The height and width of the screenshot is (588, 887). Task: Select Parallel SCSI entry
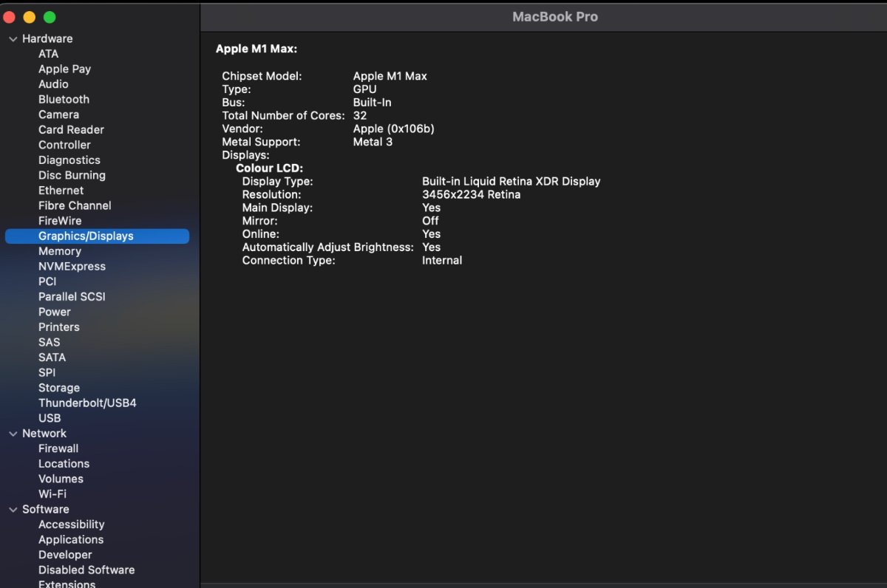(72, 297)
